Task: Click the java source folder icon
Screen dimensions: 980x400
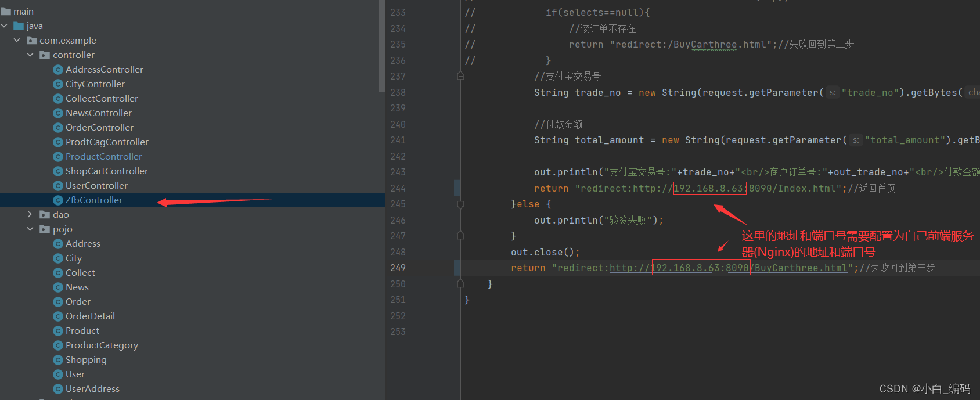Action: click(x=19, y=26)
